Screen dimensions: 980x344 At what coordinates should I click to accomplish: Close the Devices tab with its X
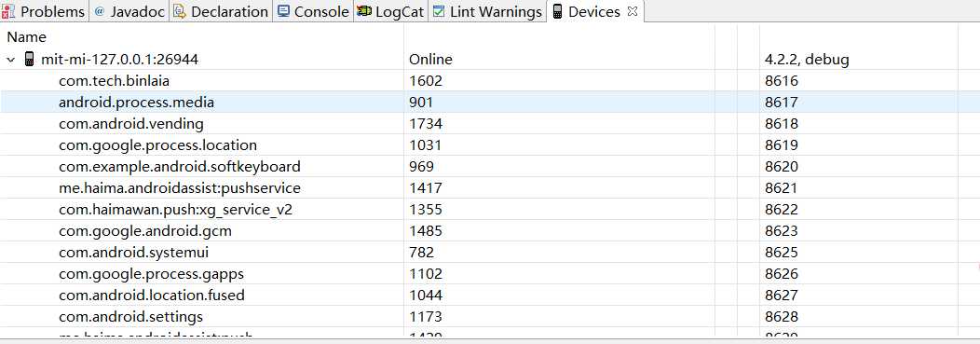pos(632,11)
